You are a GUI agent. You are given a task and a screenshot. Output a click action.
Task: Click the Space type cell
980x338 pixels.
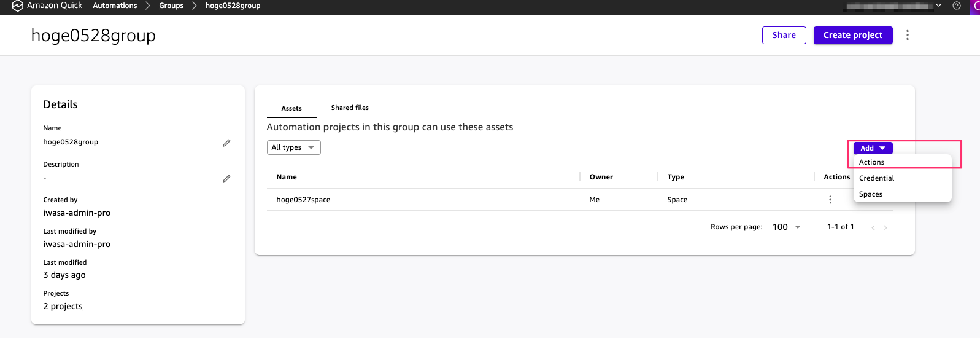pyautogui.click(x=677, y=200)
